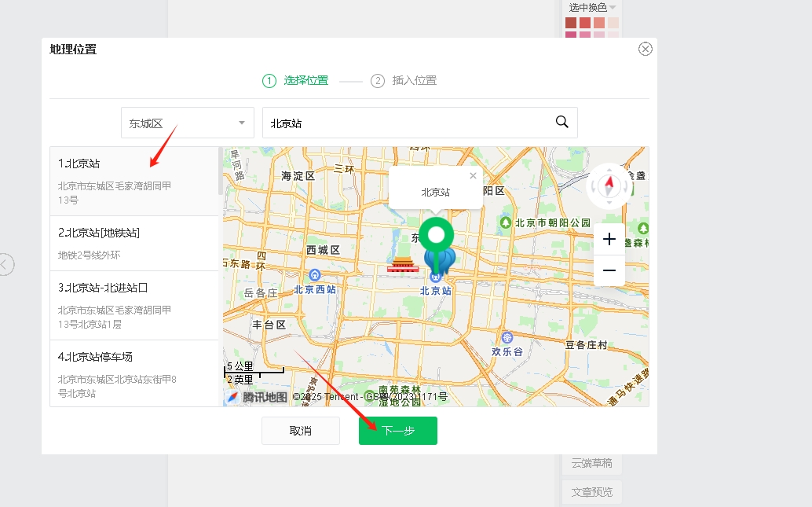The width and height of the screenshot is (812, 507).
Task: Select step 2 插入位置 tab
Action: point(404,80)
